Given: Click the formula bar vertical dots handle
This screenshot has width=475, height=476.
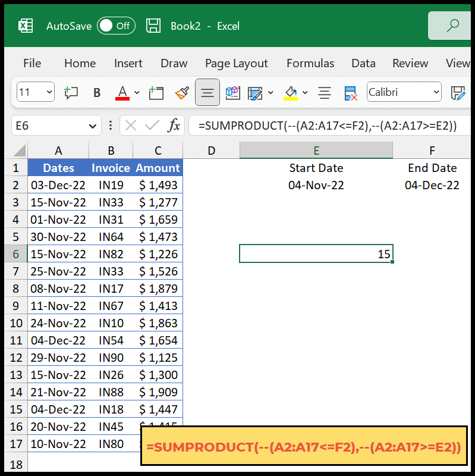Looking at the screenshot, I should pyautogui.click(x=111, y=126).
